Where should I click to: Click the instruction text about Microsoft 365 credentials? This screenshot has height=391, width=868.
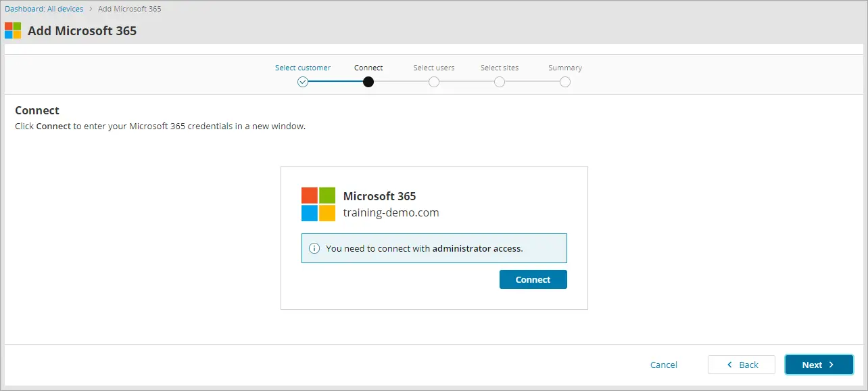tap(160, 126)
